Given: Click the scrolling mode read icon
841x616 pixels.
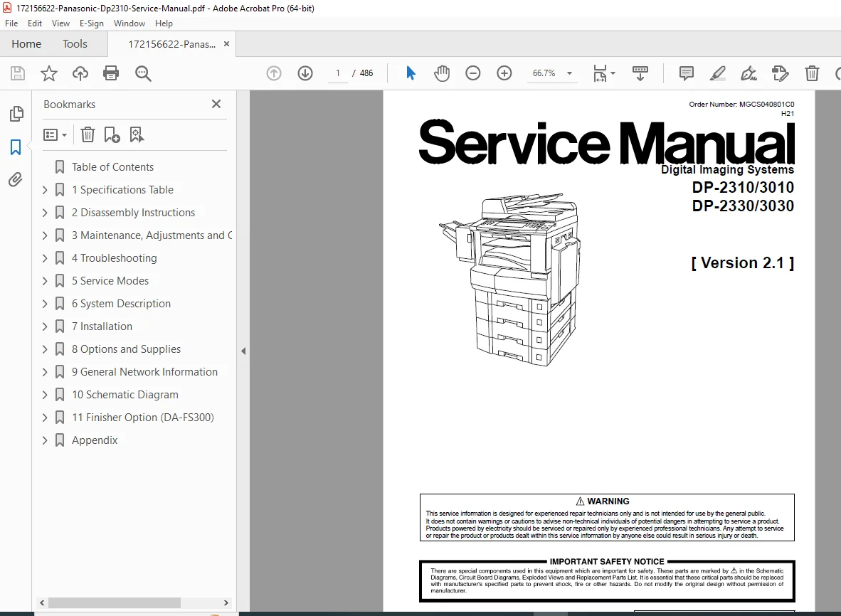Looking at the screenshot, I should click(640, 73).
